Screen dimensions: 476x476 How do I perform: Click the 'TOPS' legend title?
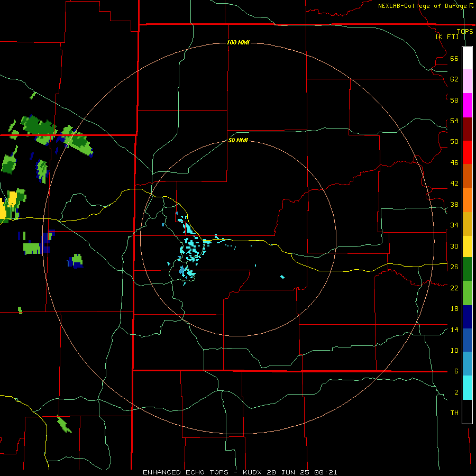(465, 32)
